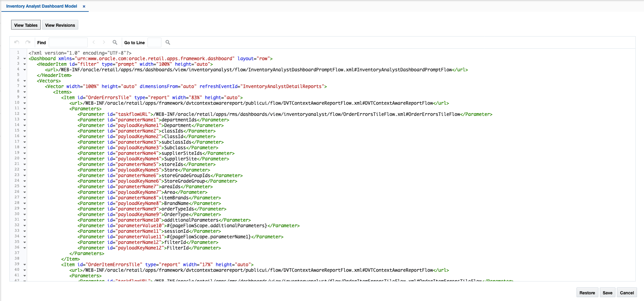
Task: Collapse the Items fold on line 8
Action: coord(24,92)
